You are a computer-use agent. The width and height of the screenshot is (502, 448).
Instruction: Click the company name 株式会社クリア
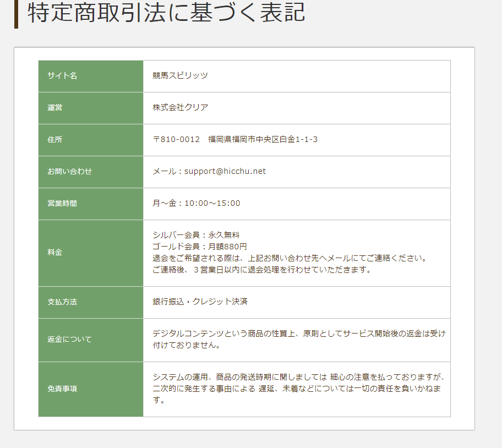pyautogui.click(x=180, y=107)
